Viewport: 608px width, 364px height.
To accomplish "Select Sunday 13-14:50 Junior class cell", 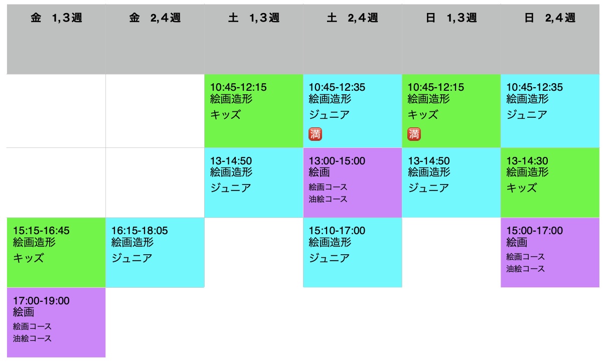I will 451,183.
